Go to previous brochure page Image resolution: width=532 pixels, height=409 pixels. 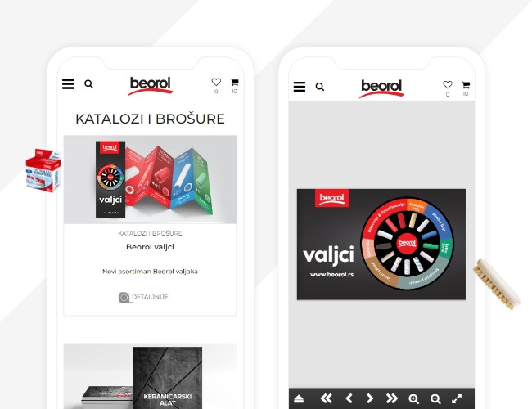click(349, 398)
